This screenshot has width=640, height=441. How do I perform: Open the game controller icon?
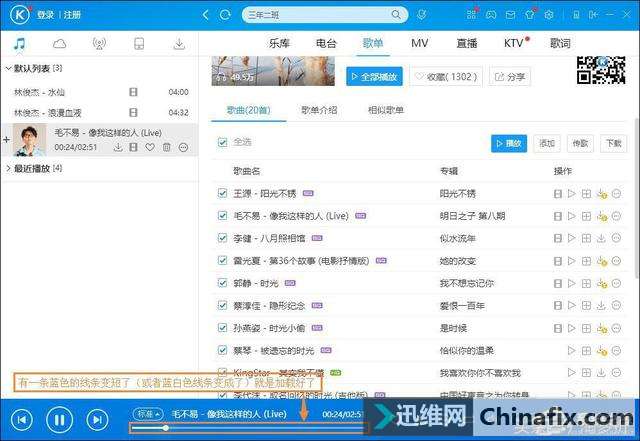pyautogui.click(x=491, y=15)
